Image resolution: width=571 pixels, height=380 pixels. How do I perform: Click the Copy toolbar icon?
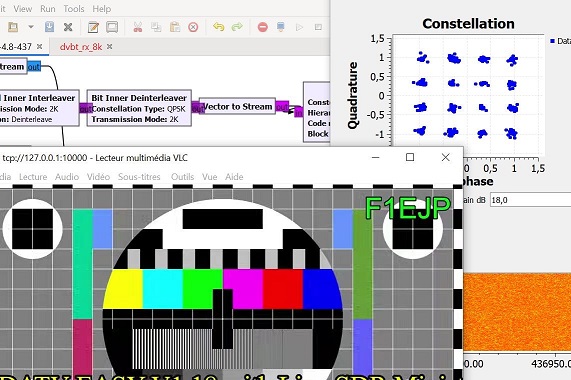point(156,27)
